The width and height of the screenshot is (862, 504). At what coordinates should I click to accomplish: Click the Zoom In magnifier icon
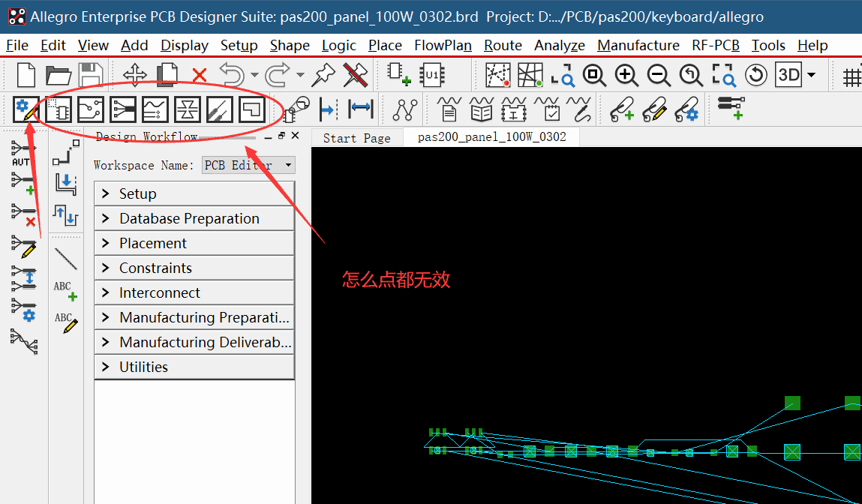626,75
